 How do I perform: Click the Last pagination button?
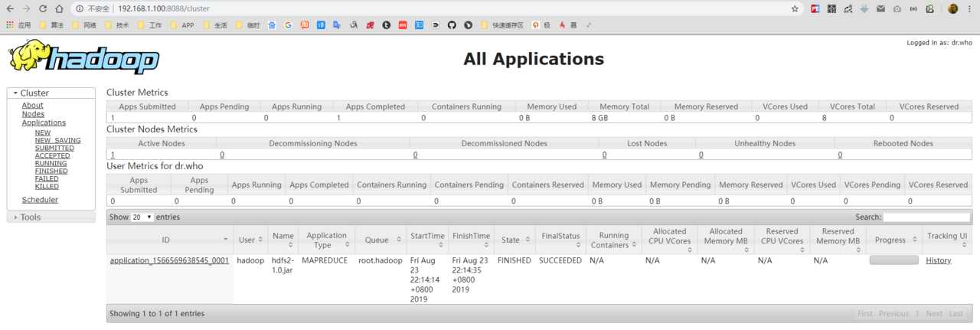[956, 314]
